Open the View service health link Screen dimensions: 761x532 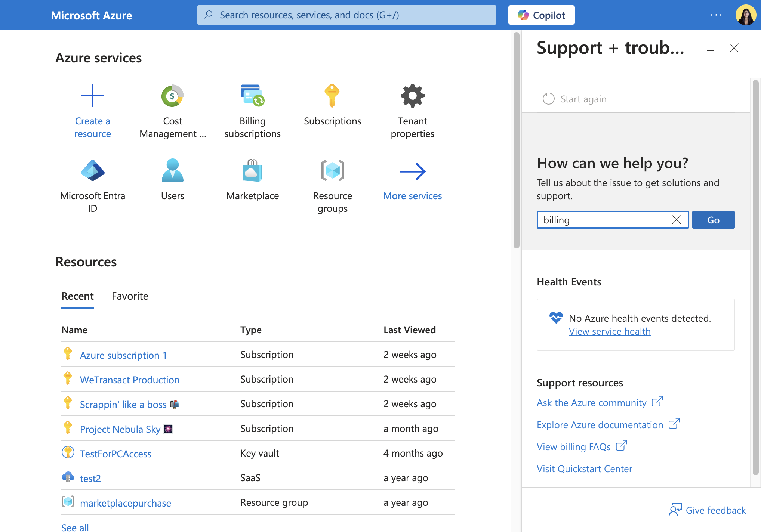point(610,331)
